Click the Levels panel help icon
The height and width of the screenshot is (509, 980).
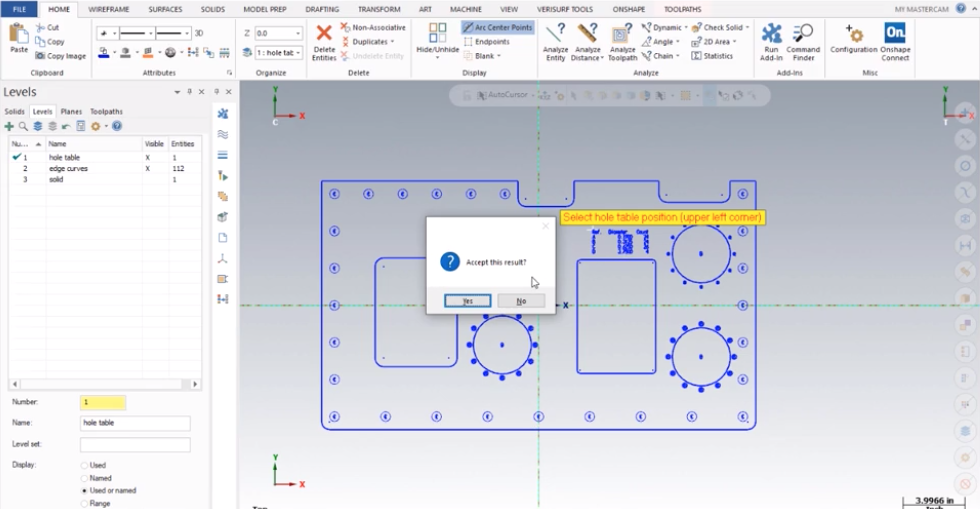click(x=117, y=126)
